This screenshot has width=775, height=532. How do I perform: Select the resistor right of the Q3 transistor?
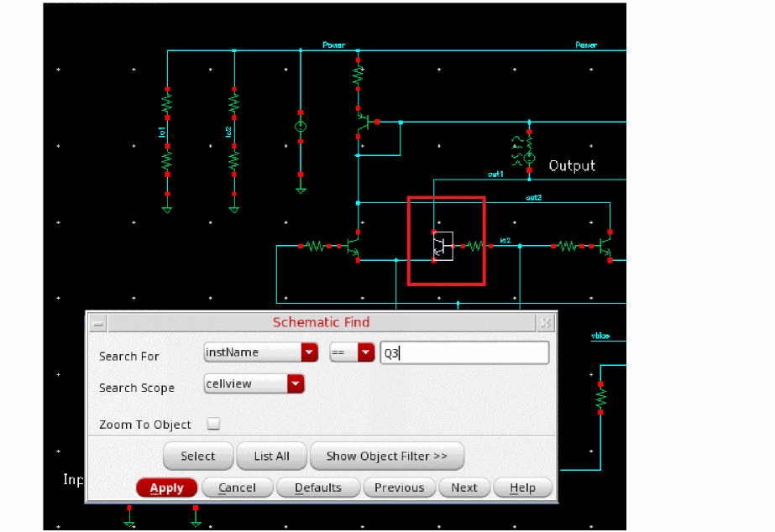coord(475,246)
